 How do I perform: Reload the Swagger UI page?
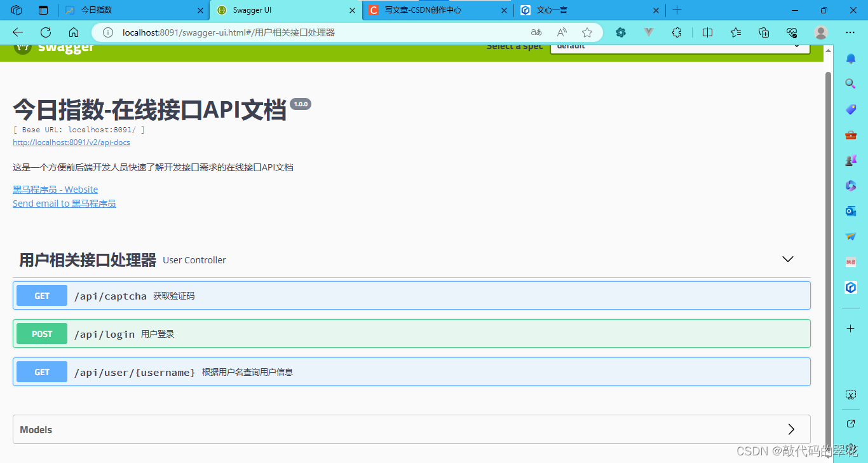point(46,32)
